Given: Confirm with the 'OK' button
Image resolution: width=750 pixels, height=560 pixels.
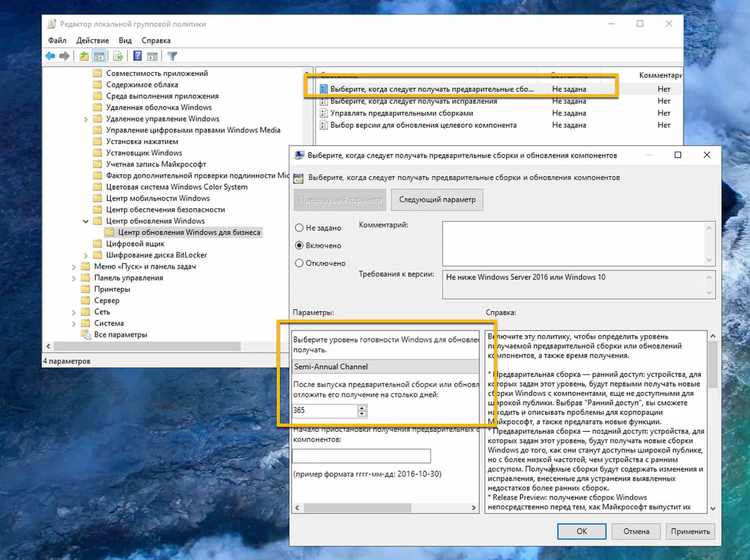Looking at the screenshot, I should [582, 532].
